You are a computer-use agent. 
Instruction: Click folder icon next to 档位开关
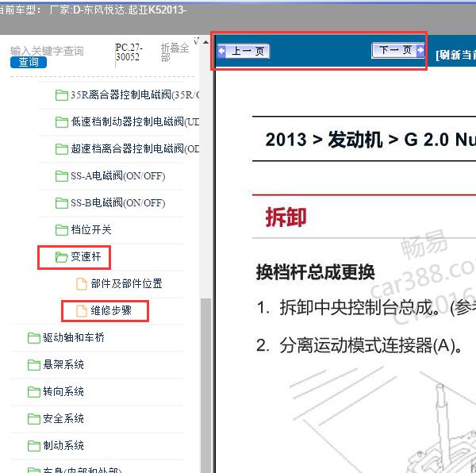pos(62,230)
